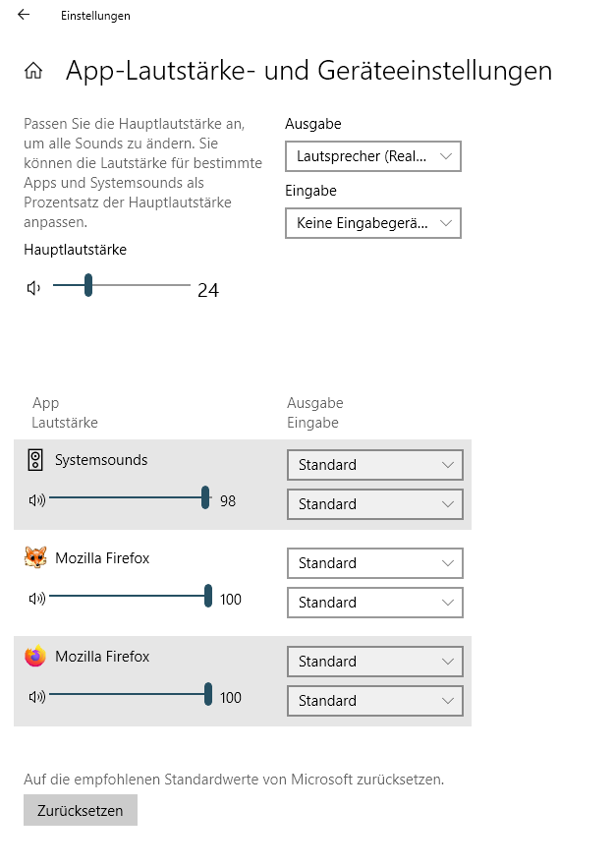Click the first Mozilla Firefox fox icon
The image size is (615, 868).
coord(35,558)
